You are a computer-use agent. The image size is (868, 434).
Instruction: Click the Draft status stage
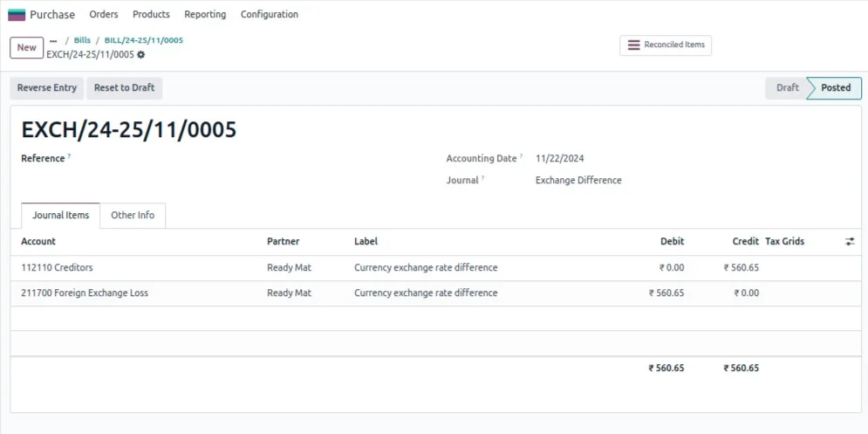pyautogui.click(x=787, y=88)
